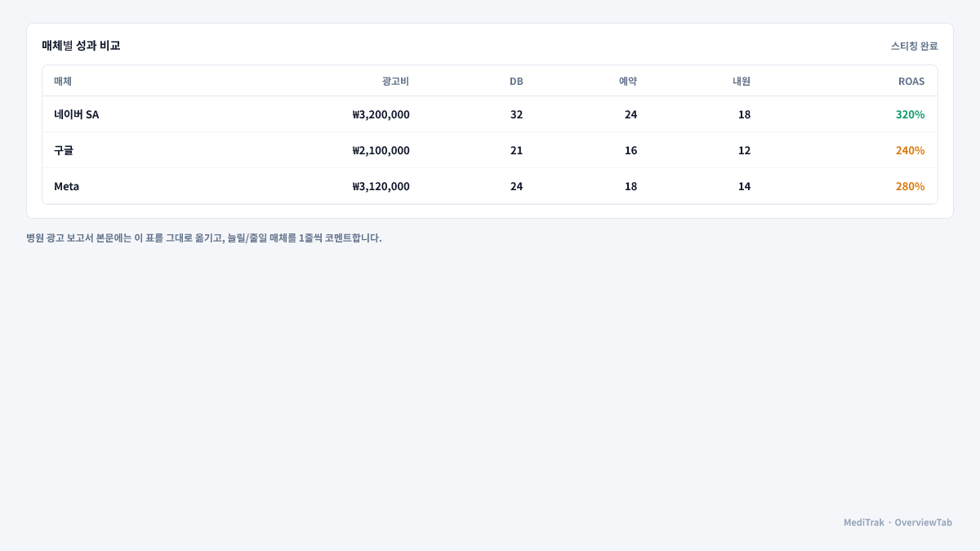This screenshot has height=551, width=980.
Task: Click the 내원 column header
Action: 742,81
